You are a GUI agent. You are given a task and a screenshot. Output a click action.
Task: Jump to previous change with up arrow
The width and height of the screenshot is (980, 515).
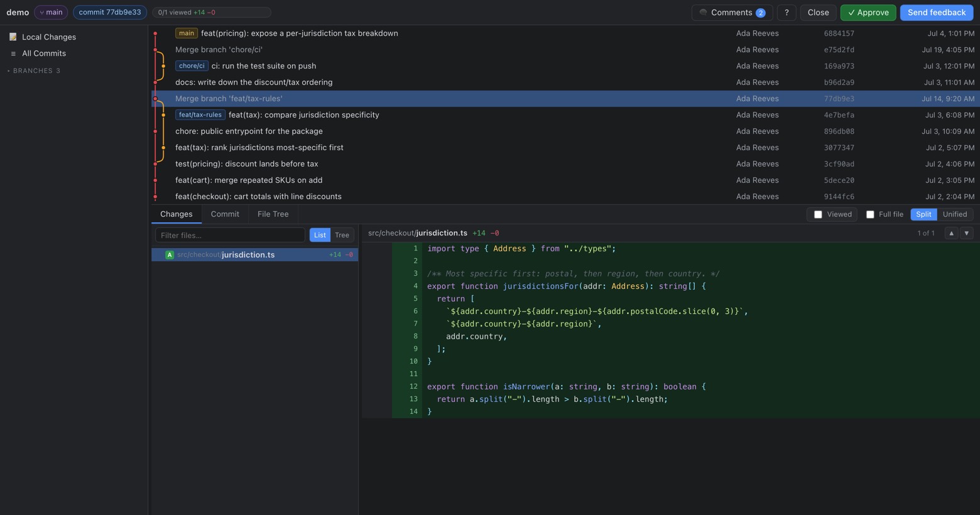coord(951,233)
